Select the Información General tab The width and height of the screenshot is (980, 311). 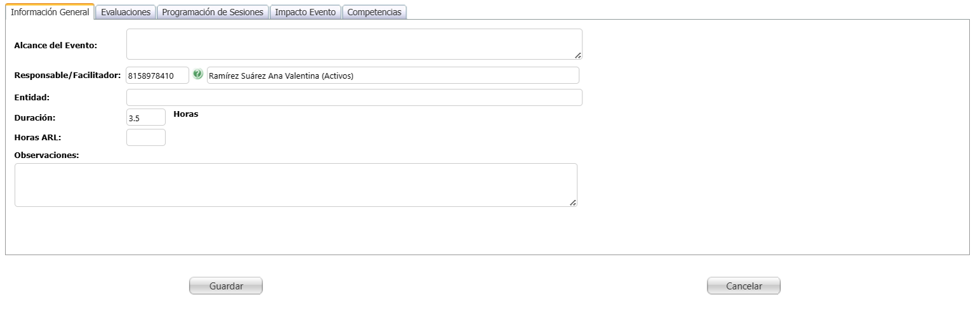pos(50,12)
